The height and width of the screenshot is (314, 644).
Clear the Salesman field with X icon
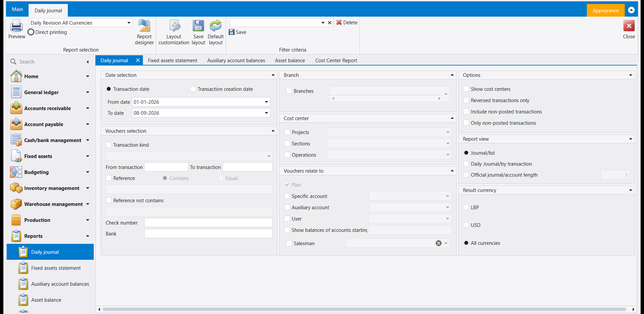click(439, 243)
